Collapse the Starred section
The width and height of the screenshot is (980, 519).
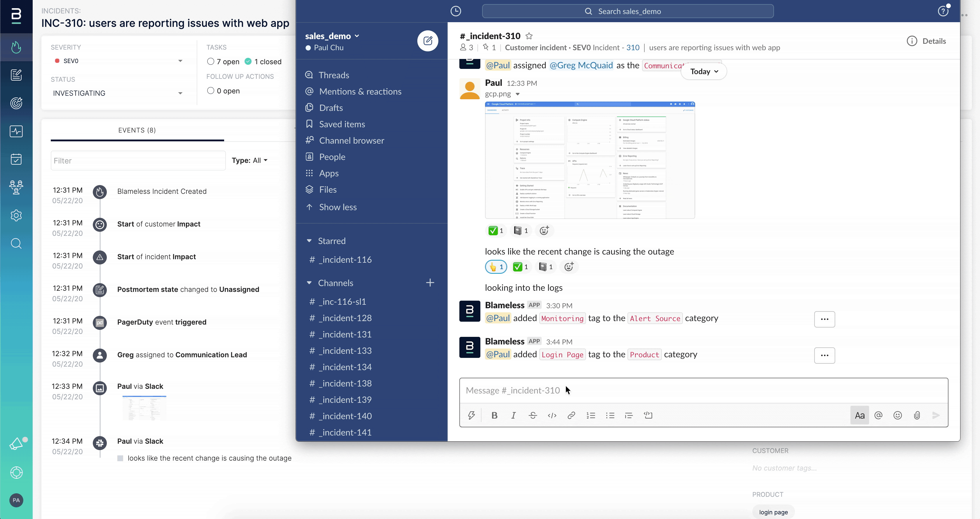tap(309, 241)
